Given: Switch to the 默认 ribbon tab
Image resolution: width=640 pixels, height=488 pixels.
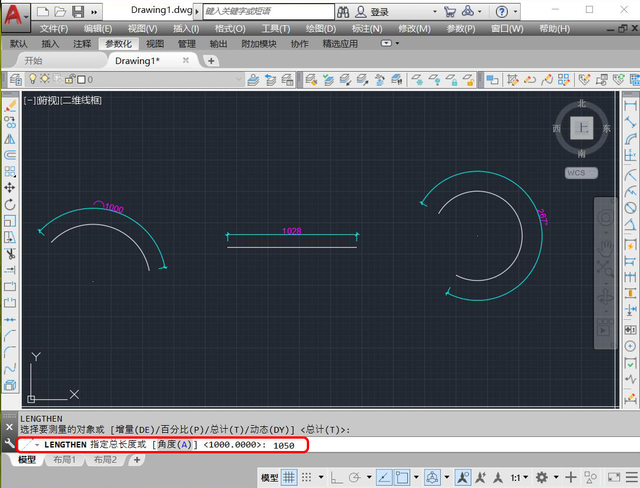Looking at the screenshot, I should [x=19, y=44].
